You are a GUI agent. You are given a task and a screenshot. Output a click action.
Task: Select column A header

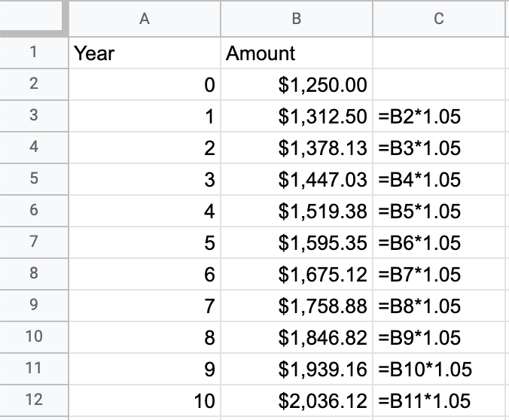145,19
